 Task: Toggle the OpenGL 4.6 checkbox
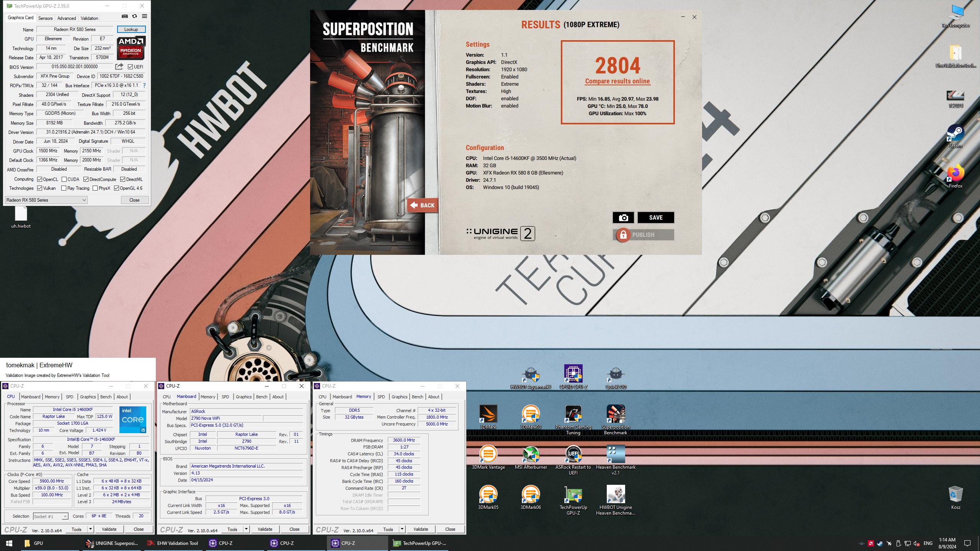[x=116, y=188]
